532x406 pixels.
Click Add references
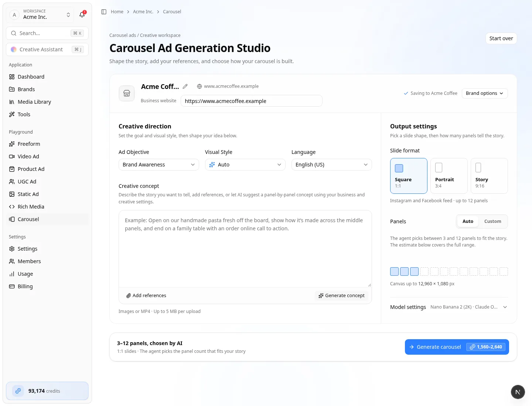tap(146, 296)
